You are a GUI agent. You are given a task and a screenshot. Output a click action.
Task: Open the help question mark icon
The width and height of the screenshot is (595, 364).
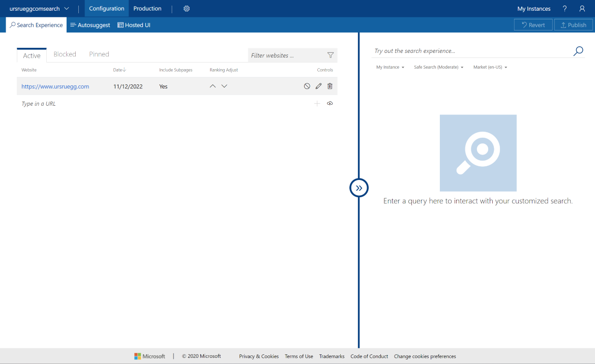[x=564, y=9]
